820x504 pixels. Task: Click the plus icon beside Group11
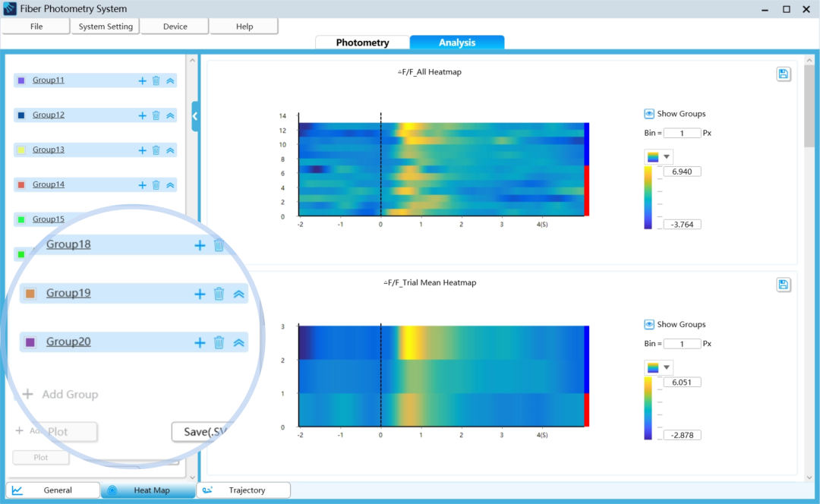point(142,80)
